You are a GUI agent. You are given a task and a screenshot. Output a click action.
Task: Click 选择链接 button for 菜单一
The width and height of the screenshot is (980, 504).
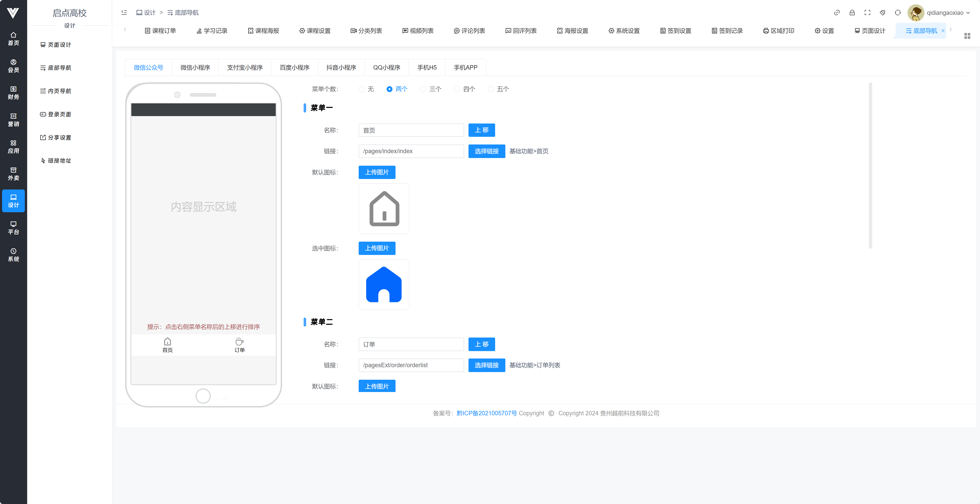(x=486, y=151)
